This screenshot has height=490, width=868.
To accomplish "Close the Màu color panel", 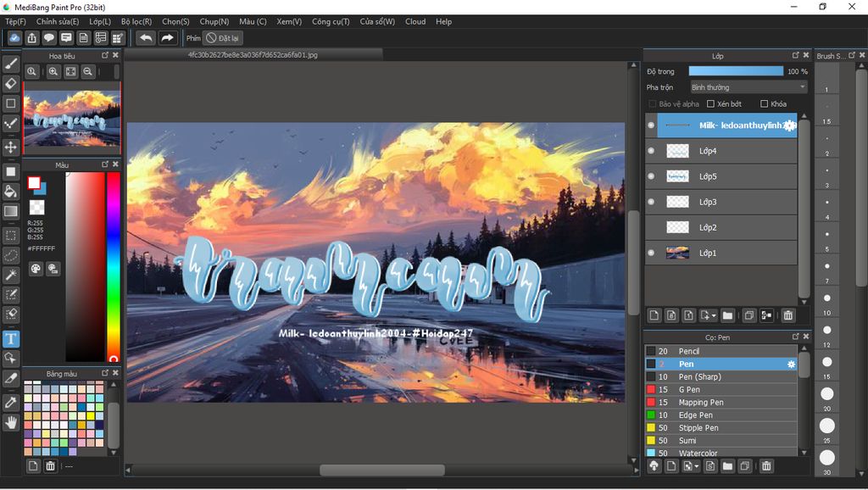I will (115, 164).
